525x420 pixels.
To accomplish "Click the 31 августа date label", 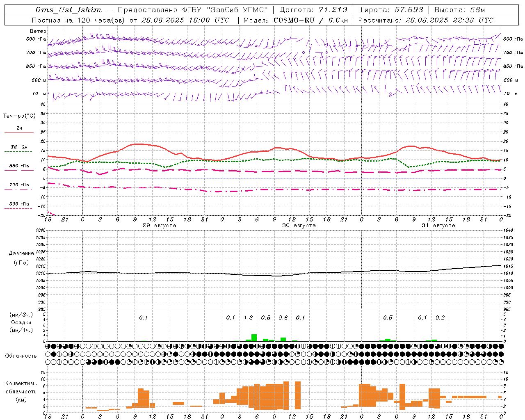I will (x=438, y=226).
